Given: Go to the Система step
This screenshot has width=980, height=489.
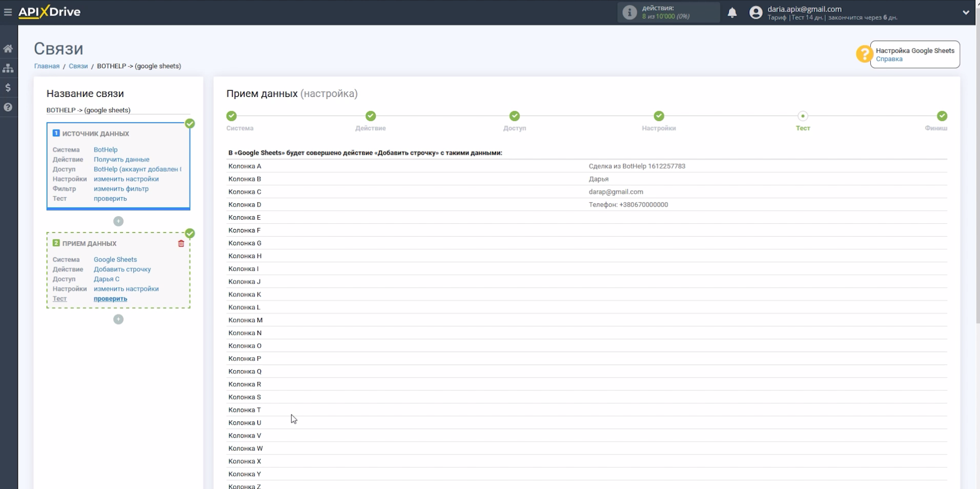Looking at the screenshot, I should pyautogui.click(x=232, y=116).
